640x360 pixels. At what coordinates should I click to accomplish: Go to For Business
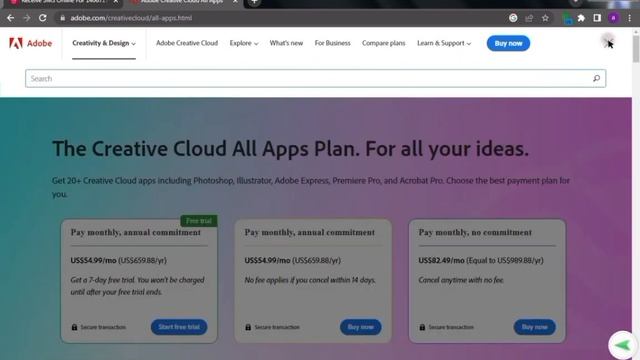[332, 43]
